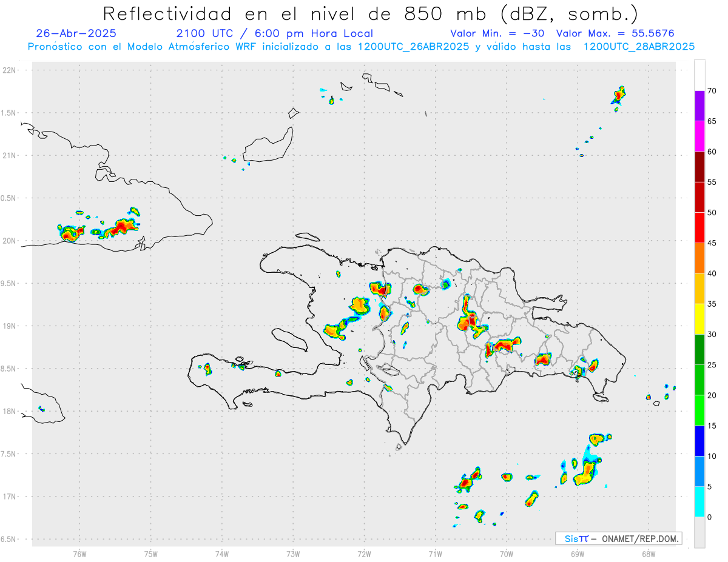Screen dimensions: 728x562
Task: Click the '68W' longitude label
Action: (x=649, y=554)
